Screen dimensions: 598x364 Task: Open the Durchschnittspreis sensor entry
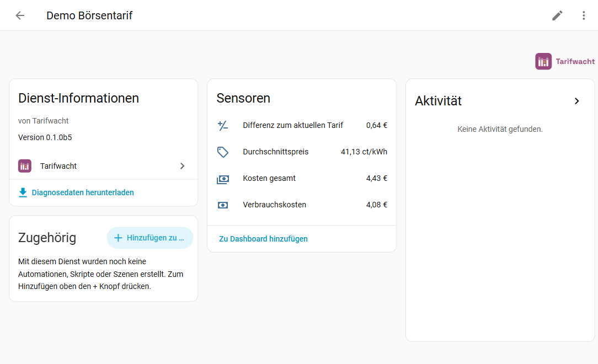302,152
